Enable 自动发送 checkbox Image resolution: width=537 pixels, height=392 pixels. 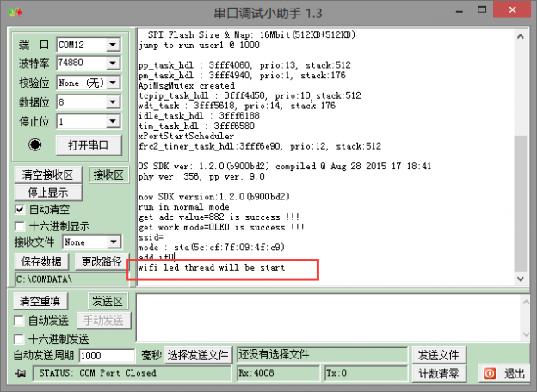[19, 321]
